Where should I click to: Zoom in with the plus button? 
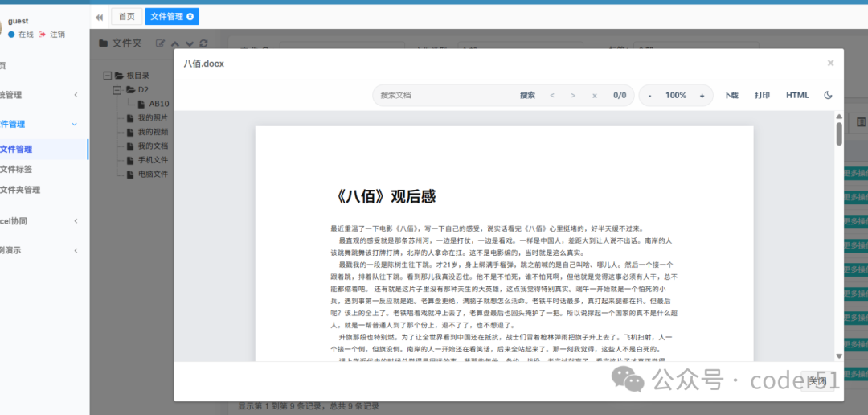pyautogui.click(x=702, y=95)
